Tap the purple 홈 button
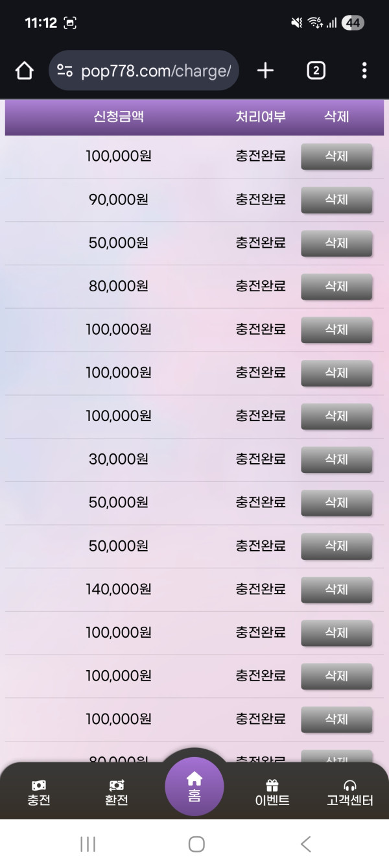 pyautogui.click(x=194, y=786)
